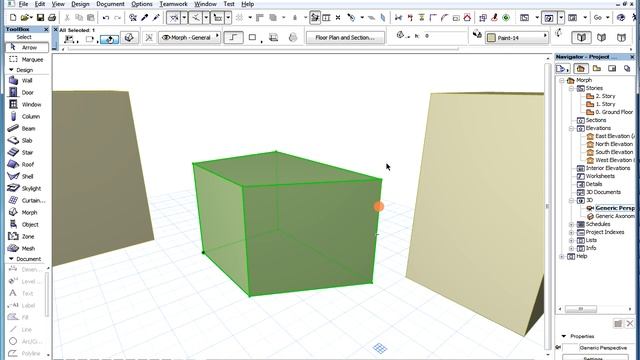
Task: Open the View Map navigator icon
Action: [x=596, y=69]
